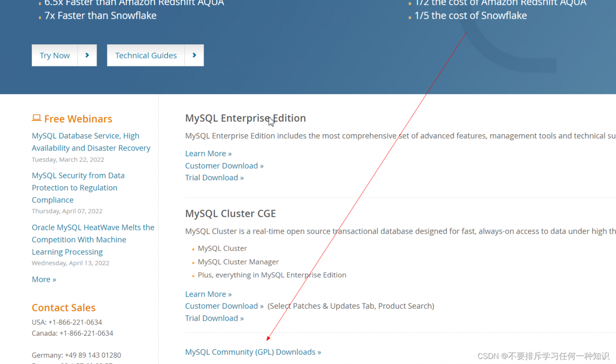Open the Technical Guides button
This screenshot has width=616, height=364.
[155, 55]
